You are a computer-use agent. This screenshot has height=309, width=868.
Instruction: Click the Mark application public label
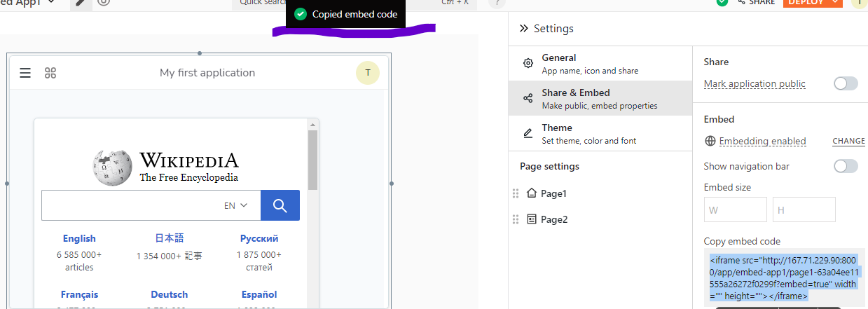point(755,83)
